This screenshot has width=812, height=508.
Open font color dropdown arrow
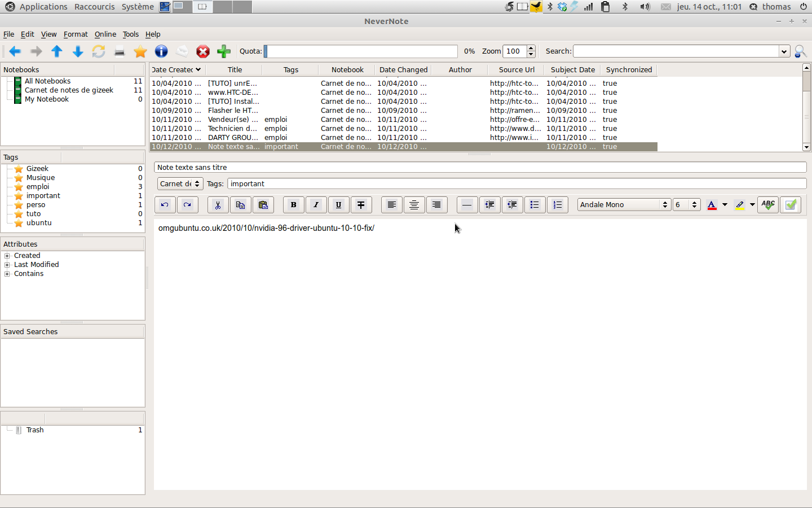[x=725, y=205]
